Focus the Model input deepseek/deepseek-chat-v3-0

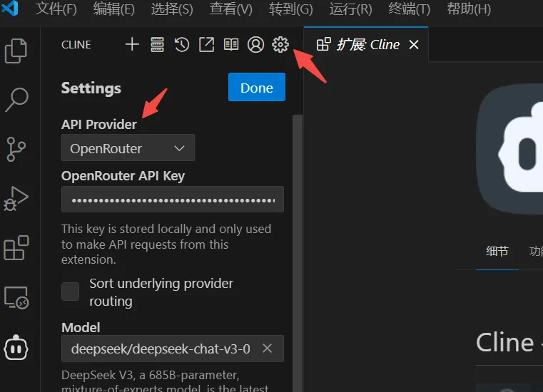coord(173,349)
